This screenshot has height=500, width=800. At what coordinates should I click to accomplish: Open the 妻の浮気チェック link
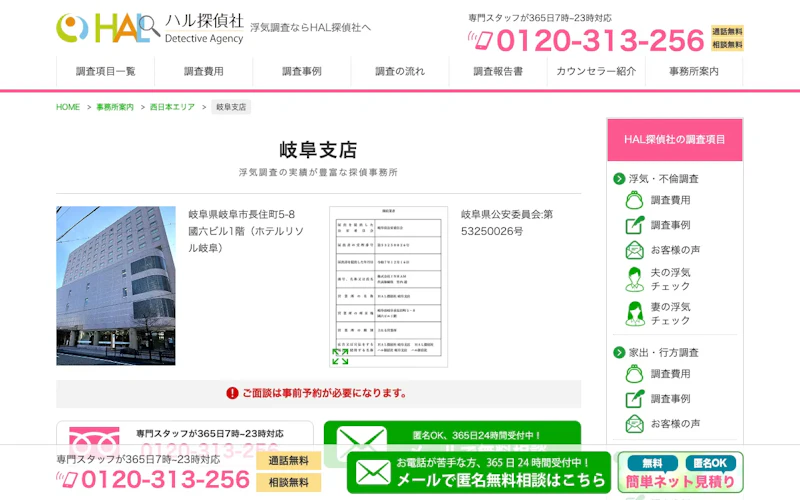click(x=670, y=314)
